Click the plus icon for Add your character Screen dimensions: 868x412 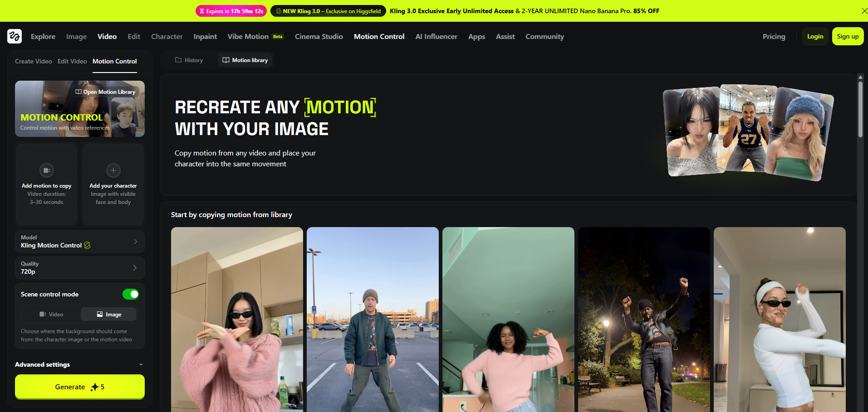click(113, 170)
